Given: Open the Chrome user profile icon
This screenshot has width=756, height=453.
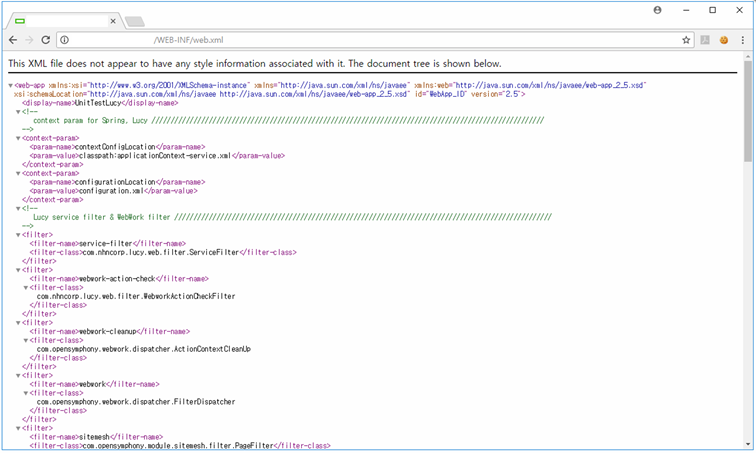Looking at the screenshot, I should click(657, 10).
